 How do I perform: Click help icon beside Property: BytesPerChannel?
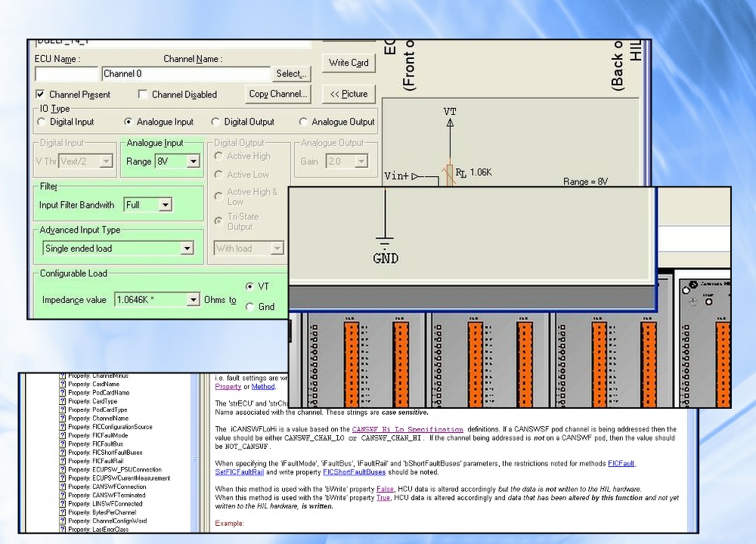tap(63, 512)
